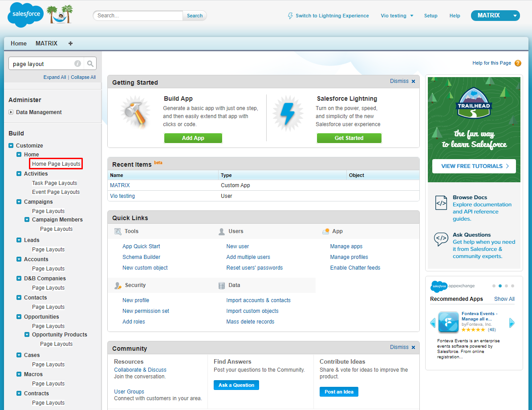This screenshot has width=532, height=410.
Task: Click the Data section database icon
Action: tap(222, 286)
